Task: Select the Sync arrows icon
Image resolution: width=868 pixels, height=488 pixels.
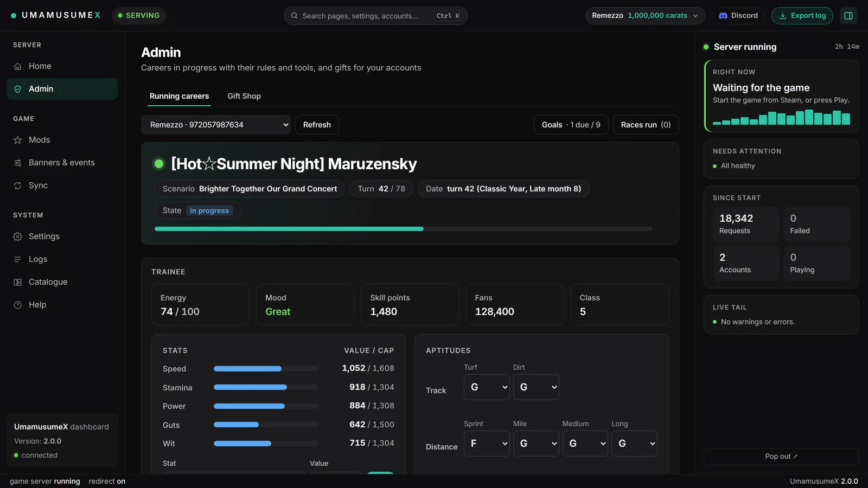Action: click(x=18, y=185)
